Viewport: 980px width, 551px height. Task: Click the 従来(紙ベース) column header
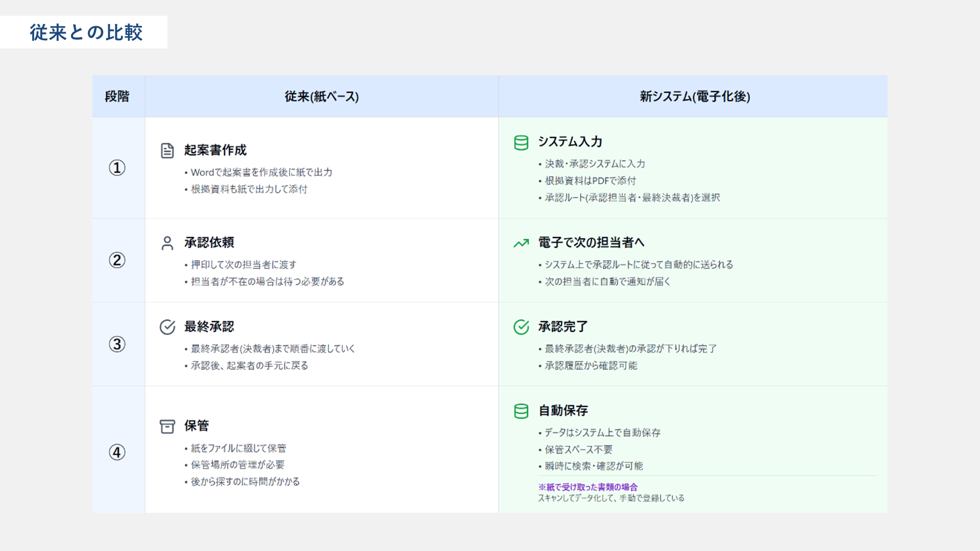click(x=322, y=96)
